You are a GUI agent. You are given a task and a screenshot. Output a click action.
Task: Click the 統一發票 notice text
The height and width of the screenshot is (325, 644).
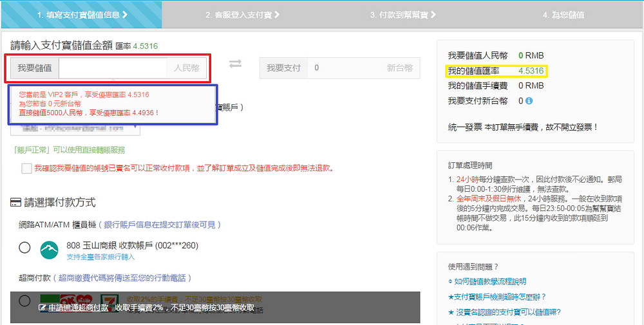pos(523,127)
